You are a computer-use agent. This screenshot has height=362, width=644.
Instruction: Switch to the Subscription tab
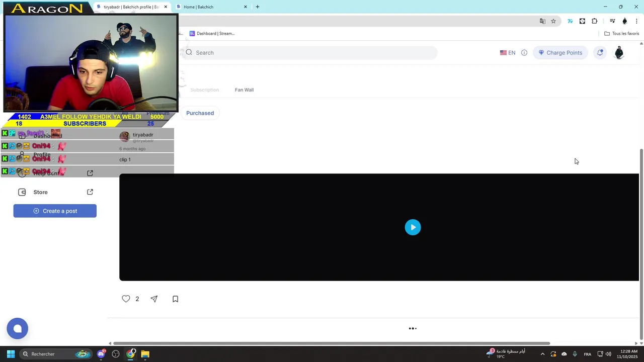(204, 90)
